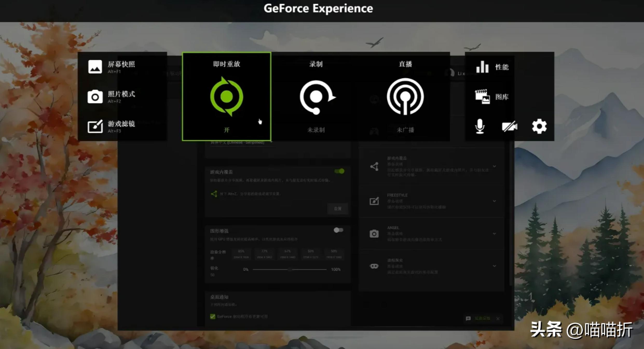Expand the FREESTYLE row chevron
Image resolution: width=644 pixels, height=349 pixels.
[x=494, y=201]
